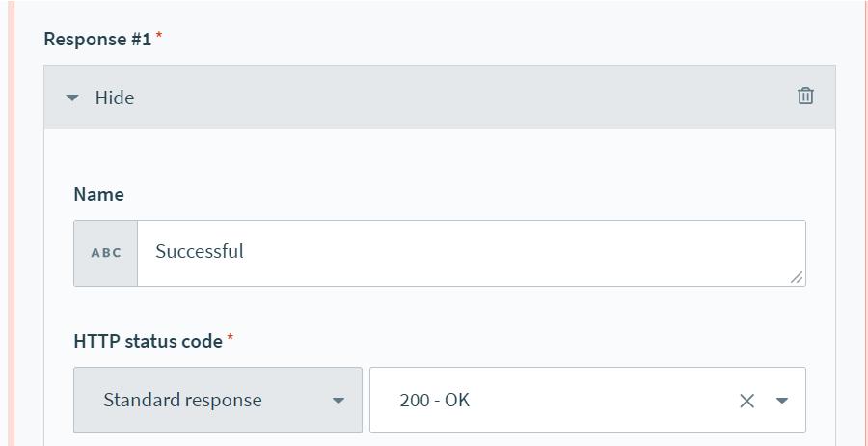The image size is (868, 446).
Task: Delete Response #1 with the trash icon
Action: click(x=805, y=96)
